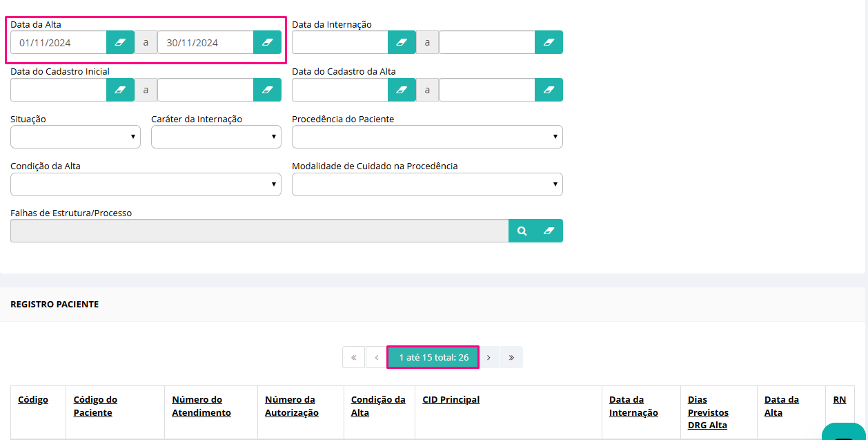Clear the Data do Cadastro da Alta end date

click(x=549, y=90)
